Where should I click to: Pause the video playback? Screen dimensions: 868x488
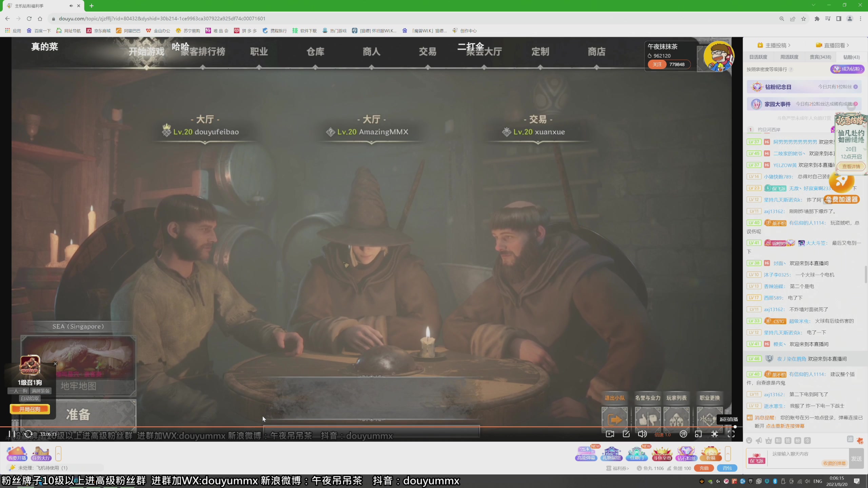(x=12, y=434)
